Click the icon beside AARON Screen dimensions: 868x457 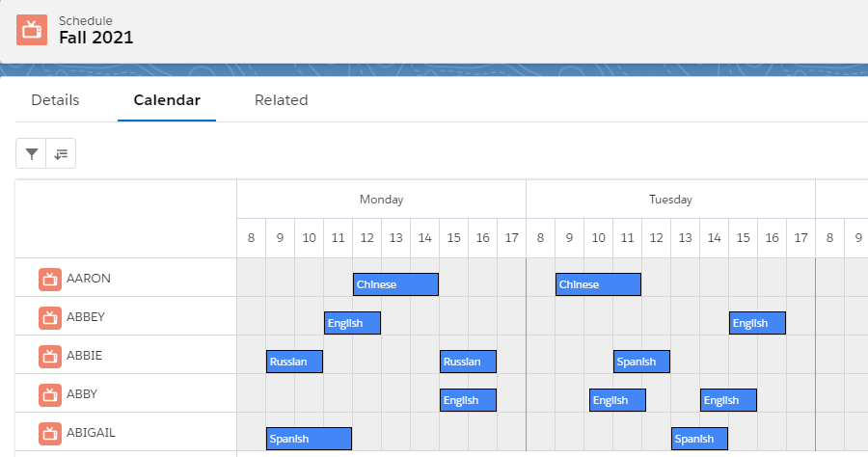50,279
